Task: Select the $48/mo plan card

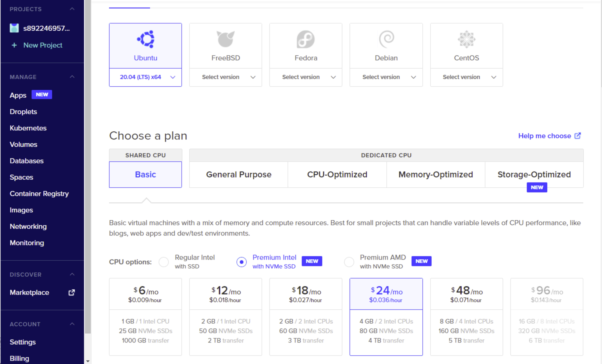Action: pos(466,317)
